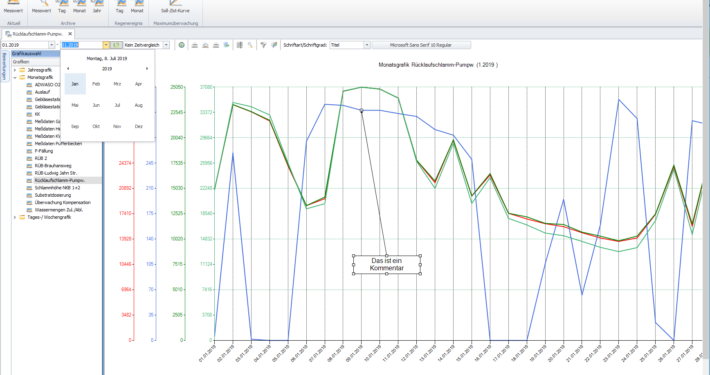Click the funnel filter toolbar icon

tap(264, 45)
